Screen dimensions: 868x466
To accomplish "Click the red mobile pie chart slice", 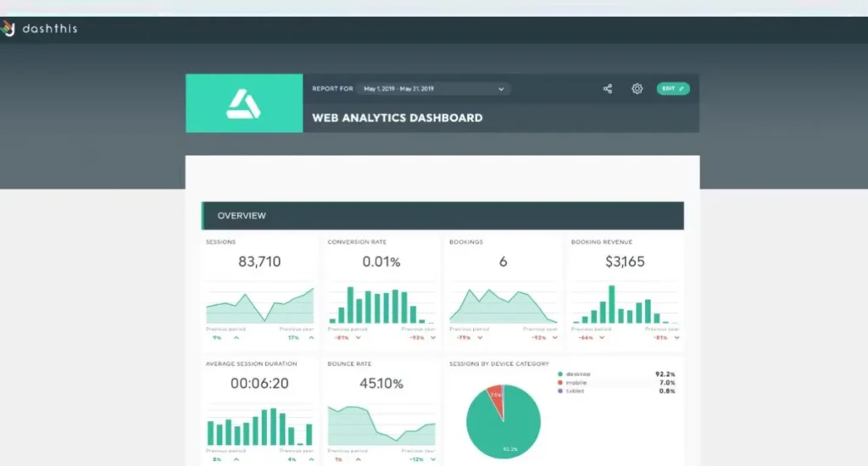I will [x=495, y=402].
